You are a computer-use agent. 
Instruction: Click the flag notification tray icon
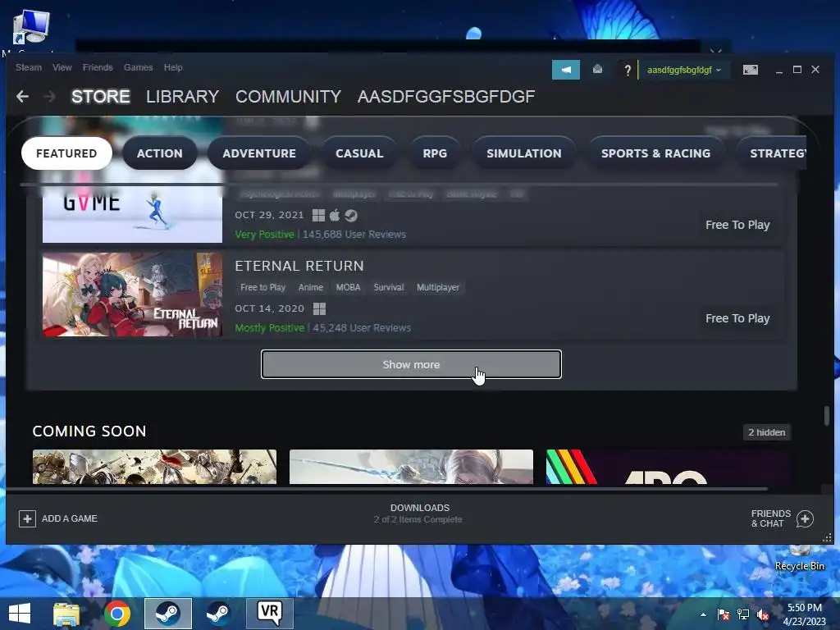click(x=724, y=614)
